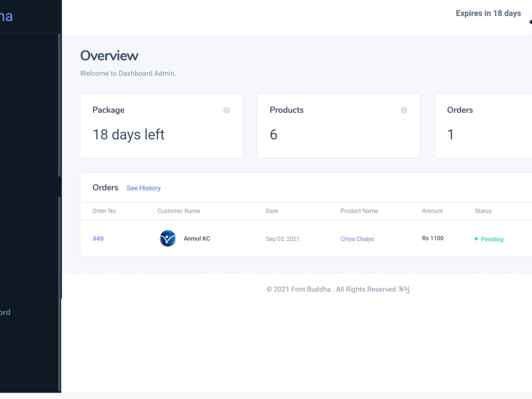The image size is (532, 399).
Task: Click the Orders card count 1
Action: click(x=451, y=135)
